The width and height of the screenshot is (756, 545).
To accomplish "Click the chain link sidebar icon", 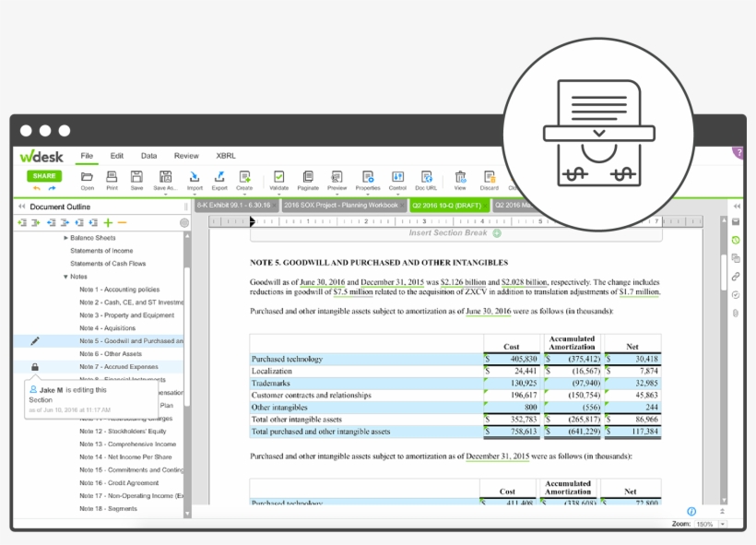I will pos(736,277).
